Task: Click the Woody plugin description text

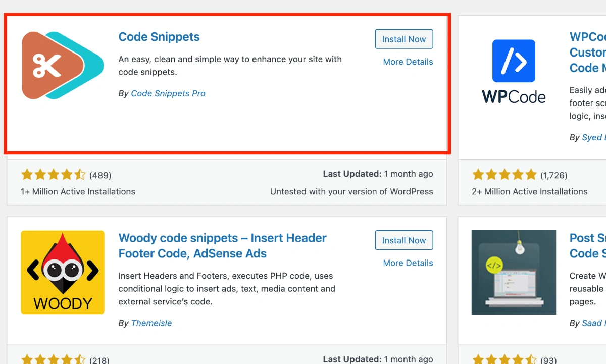Action: [x=227, y=289]
